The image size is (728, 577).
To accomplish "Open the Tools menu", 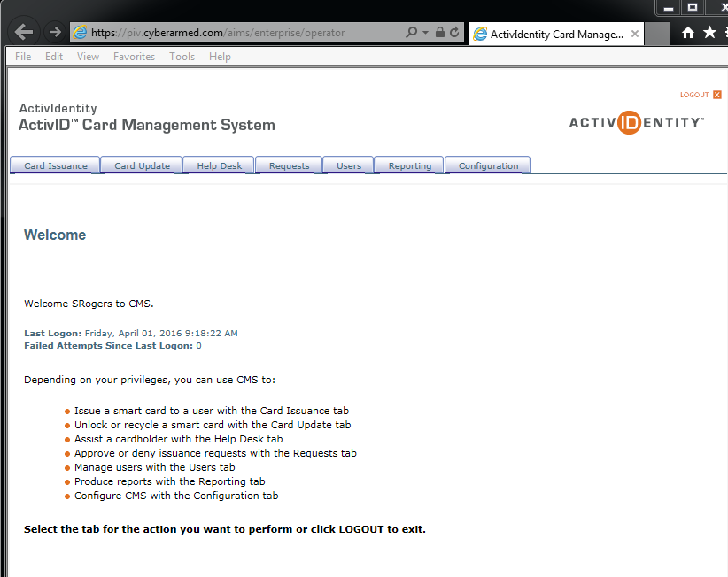I will [182, 57].
